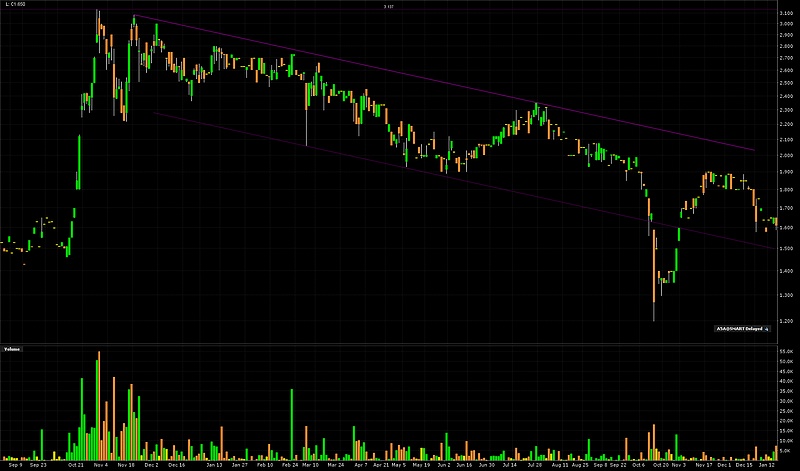Click the Dec 1 date label
The width and height of the screenshot is (800, 471).
724,465
